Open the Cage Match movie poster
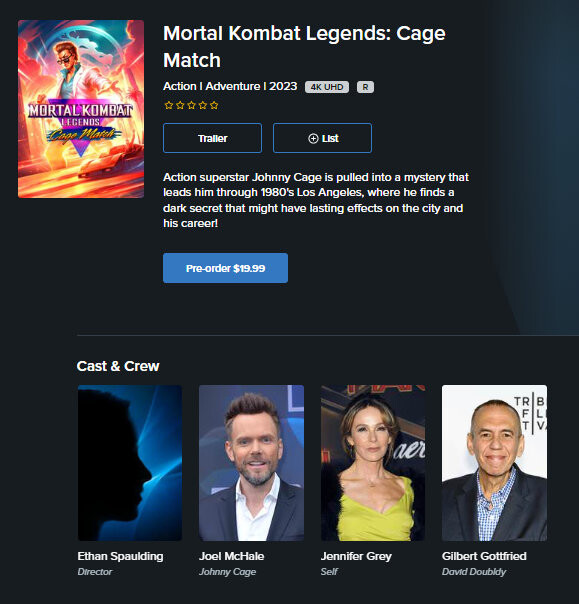Image resolution: width=579 pixels, height=604 pixels. point(81,109)
